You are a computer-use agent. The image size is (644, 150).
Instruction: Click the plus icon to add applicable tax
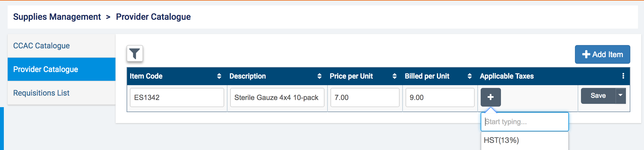[x=491, y=97]
